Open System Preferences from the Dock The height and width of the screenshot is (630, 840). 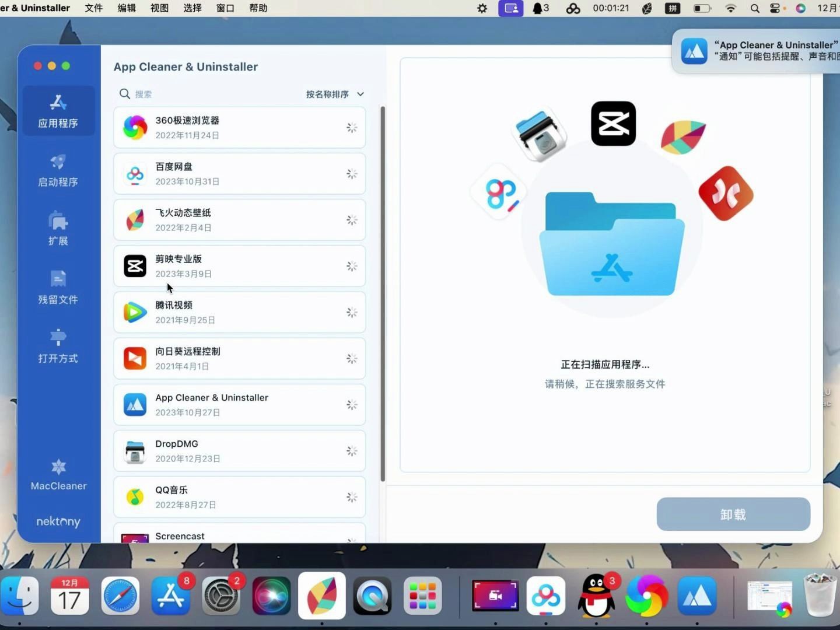[x=221, y=596]
